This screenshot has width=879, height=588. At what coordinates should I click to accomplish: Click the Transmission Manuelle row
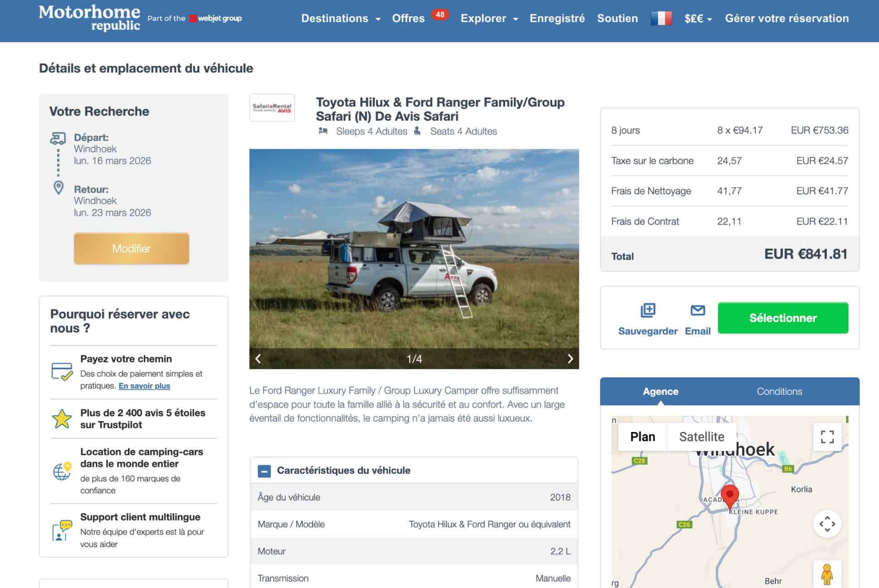pos(414,577)
